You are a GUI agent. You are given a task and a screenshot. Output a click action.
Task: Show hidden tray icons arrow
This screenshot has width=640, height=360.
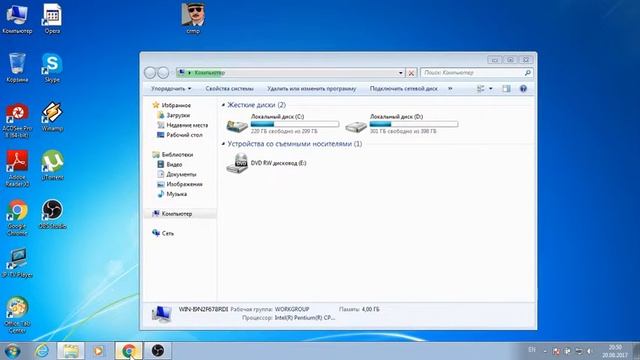pos(545,351)
